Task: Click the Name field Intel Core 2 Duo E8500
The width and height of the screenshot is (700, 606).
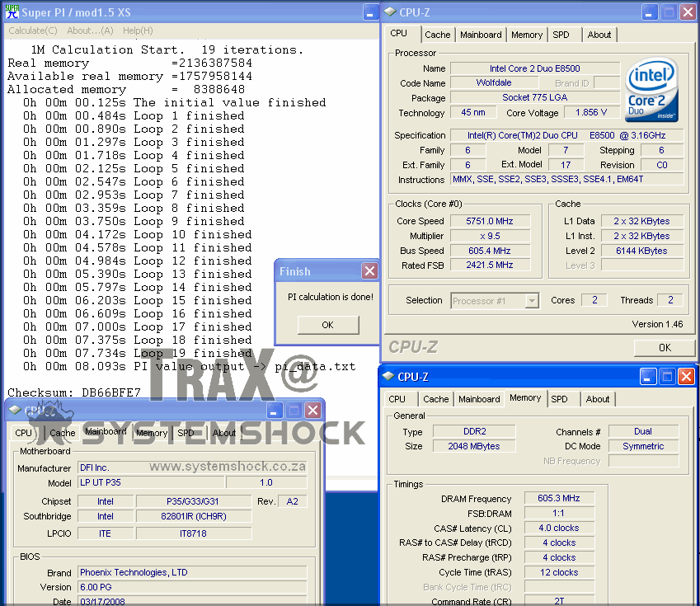Action: (x=535, y=68)
